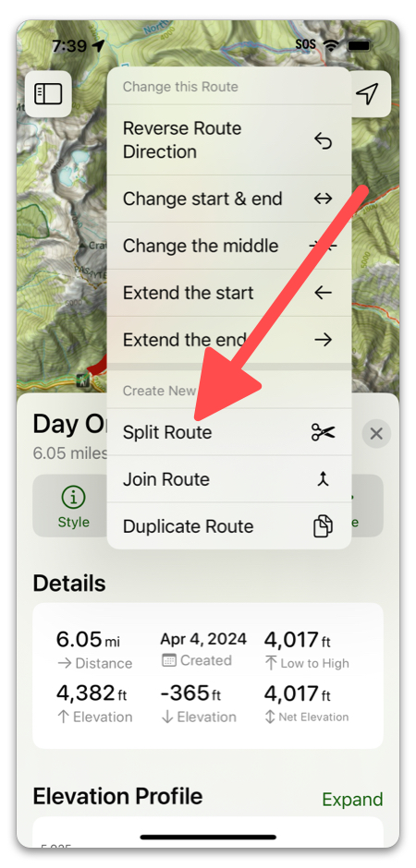Screen dimensions: 416x868
Task: Click the reverse arrow icon
Action: click(323, 141)
